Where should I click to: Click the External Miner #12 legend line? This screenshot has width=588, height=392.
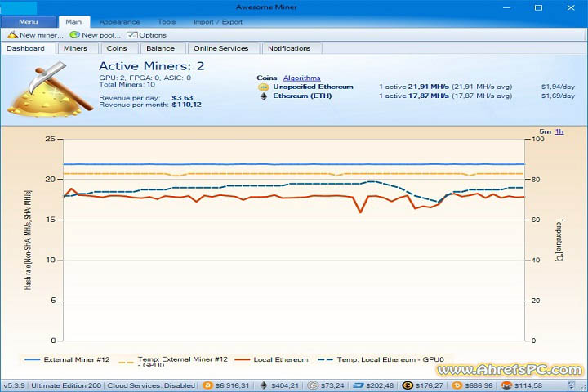coord(32,359)
